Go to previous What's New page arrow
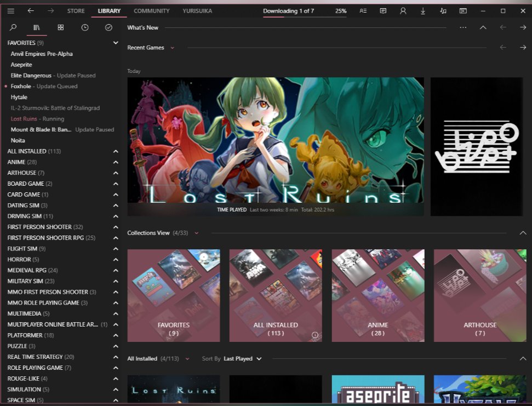This screenshot has width=532, height=406. [503, 27]
